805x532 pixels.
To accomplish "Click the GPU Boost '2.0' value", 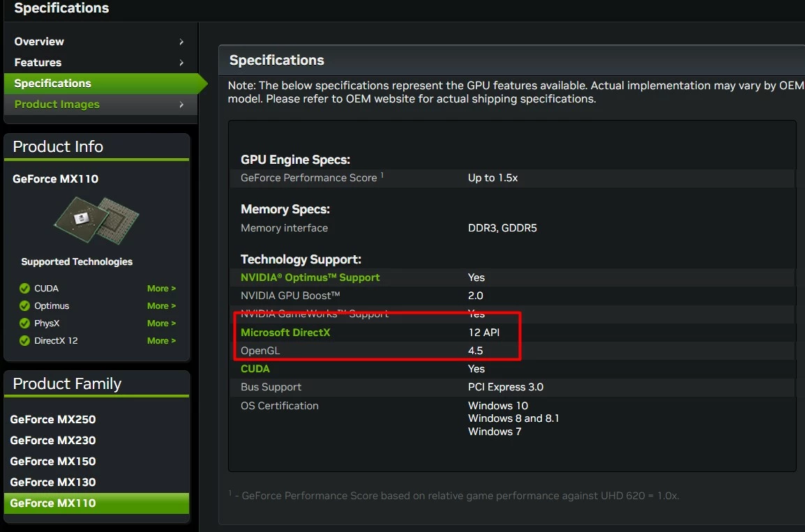I will 476,296.
